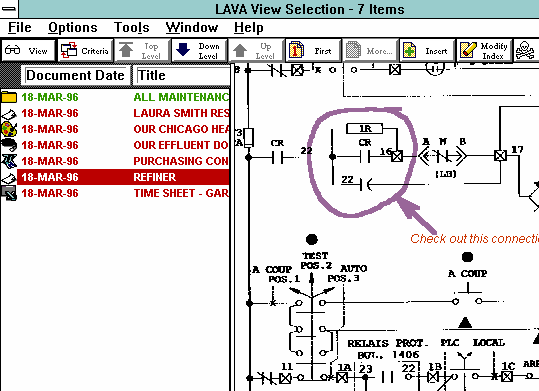The image size is (539, 391).
Task: Jump to First item button
Action: (313, 51)
